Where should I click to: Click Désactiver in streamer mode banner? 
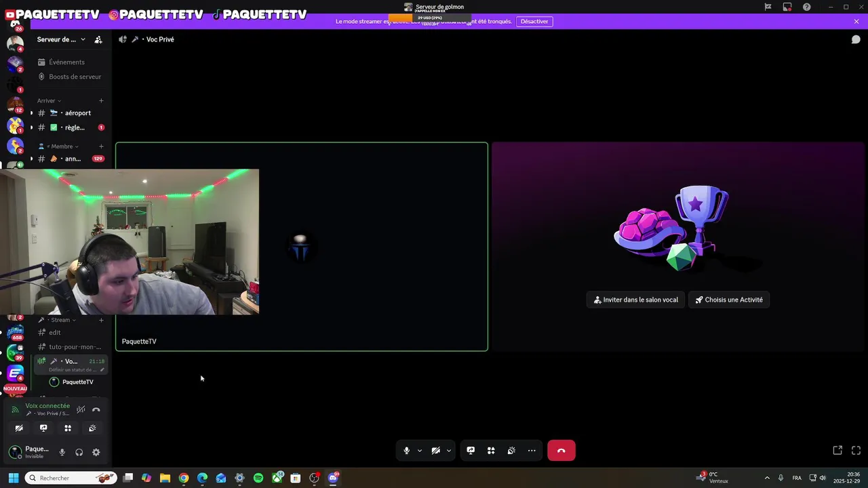pos(534,22)
